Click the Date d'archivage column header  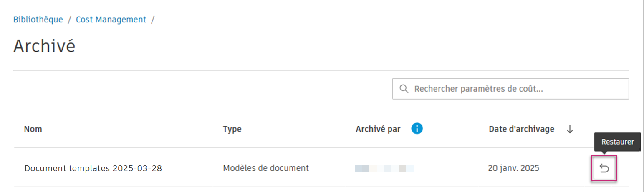point(521,129)
